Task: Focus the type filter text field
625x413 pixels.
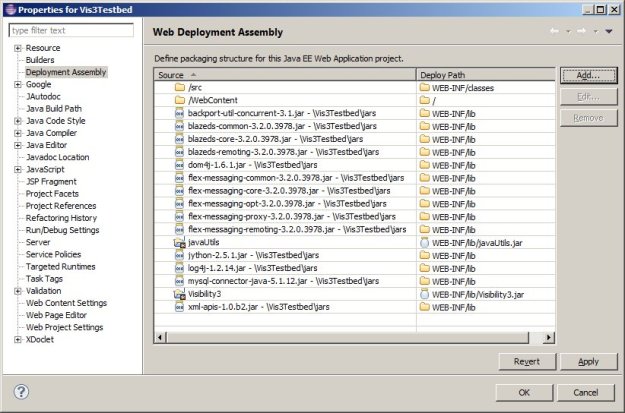Action: pyautogui.click(x=71, y=30)
